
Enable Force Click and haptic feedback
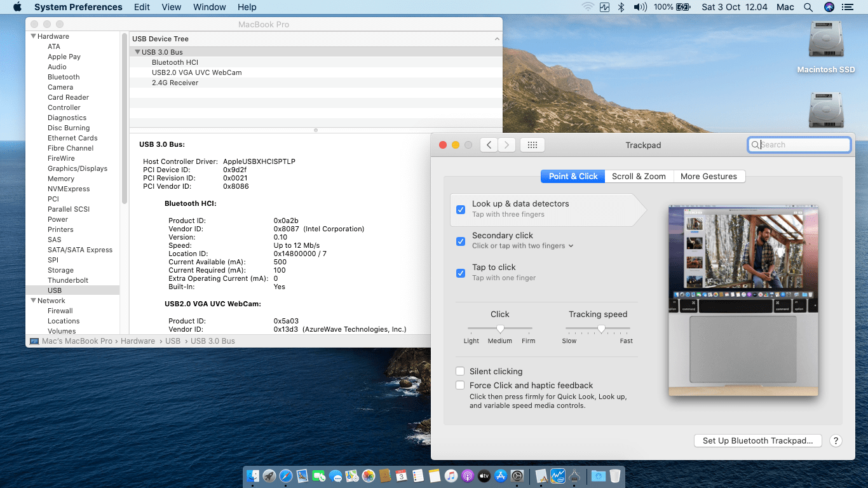(460, 385)
